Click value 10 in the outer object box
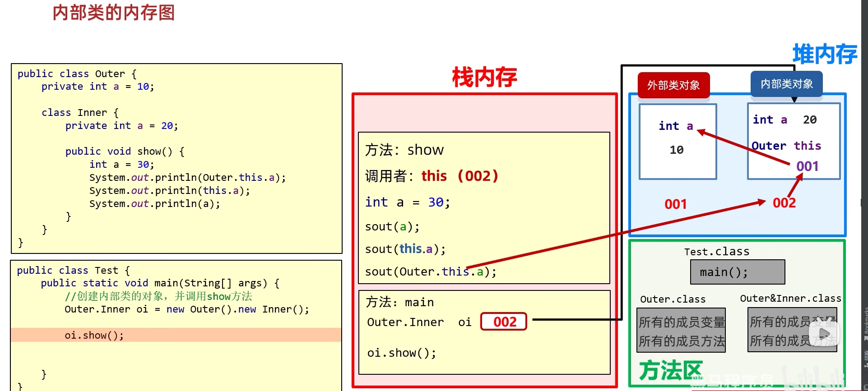The height and width of the screenshot is (391, 868). click(677, 150)
